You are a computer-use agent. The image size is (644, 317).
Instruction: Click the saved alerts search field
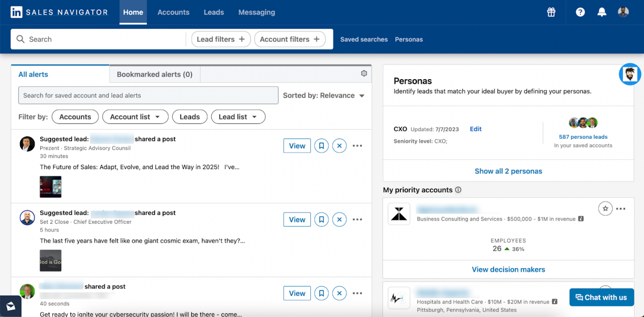148,95
